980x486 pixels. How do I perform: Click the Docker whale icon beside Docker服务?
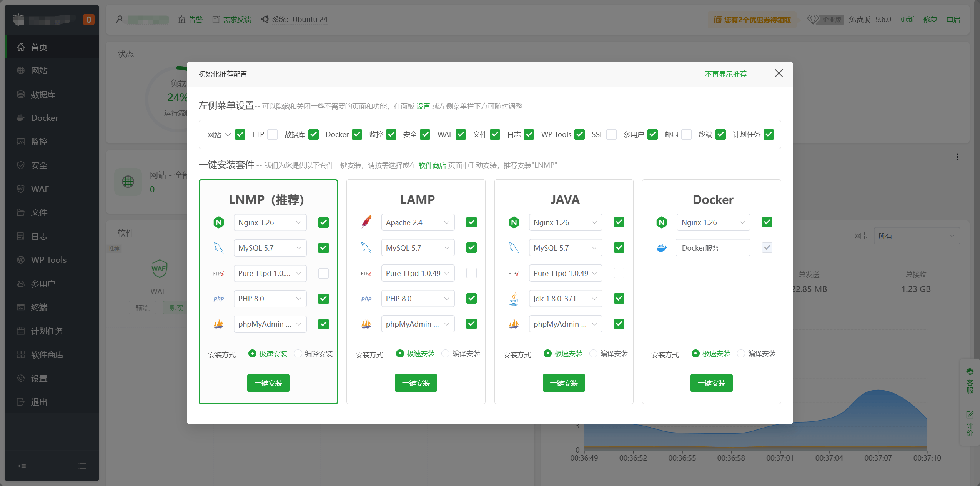coord(662,248)
